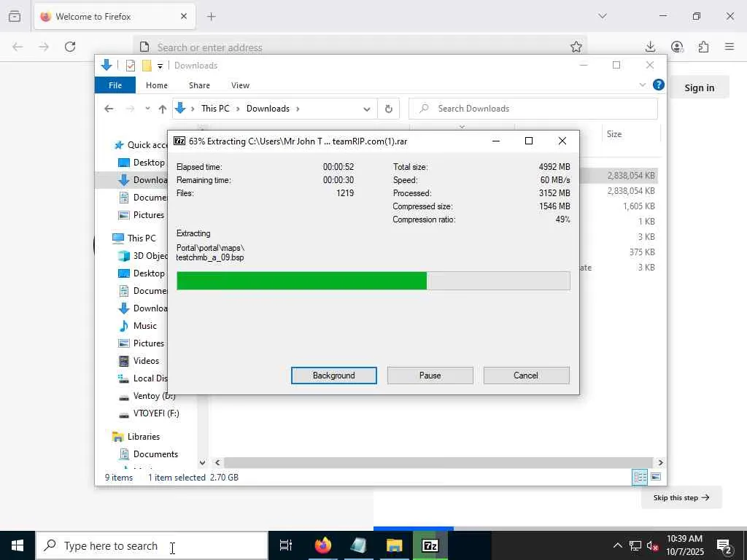The height and width of the screenshot is (560, 747).
Task: Click the taskbar search box
Action: (152, 545)
